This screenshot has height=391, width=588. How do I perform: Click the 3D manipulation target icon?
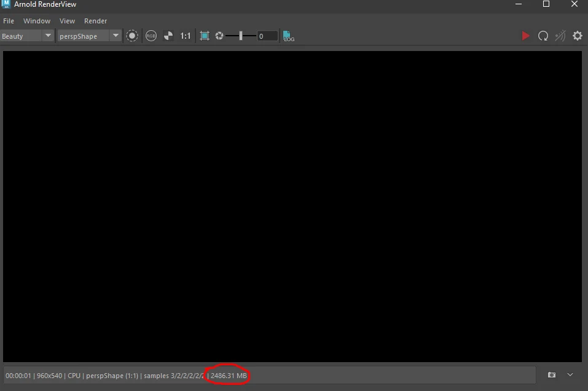132,36
